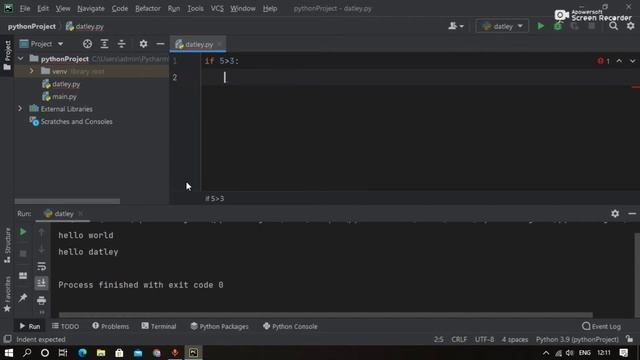640x360 pixels.
Task: Expand the venv folder
Action: [x=31, y=71]
